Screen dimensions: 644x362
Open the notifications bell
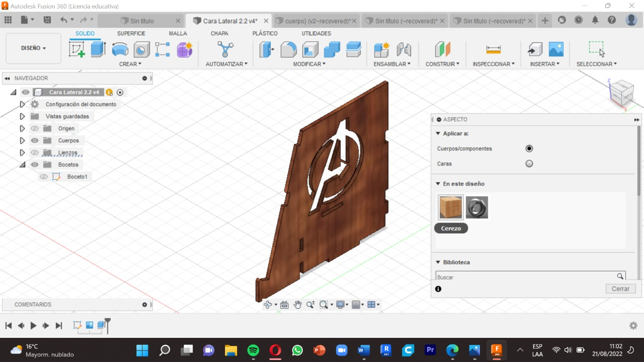595,20
